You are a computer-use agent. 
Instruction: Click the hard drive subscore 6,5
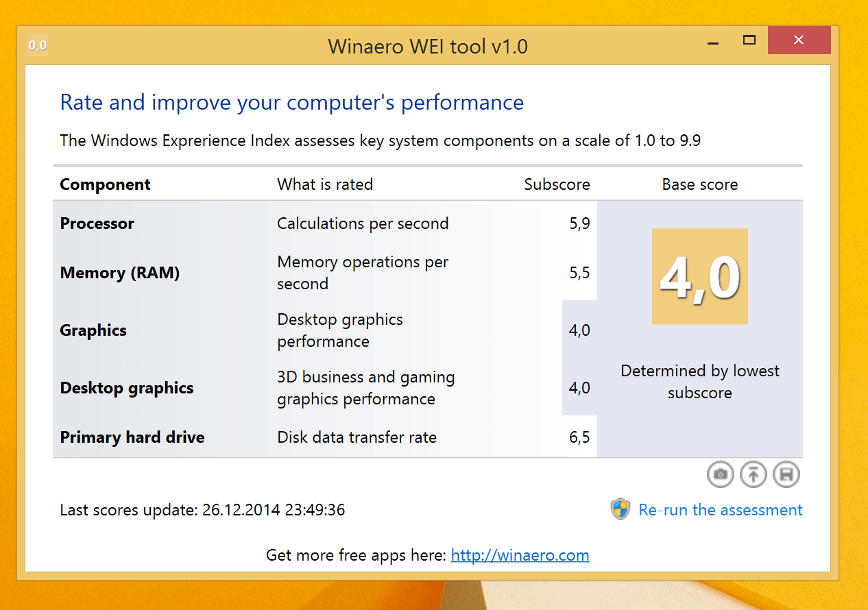pyautogui.click(x=579, y=437)
